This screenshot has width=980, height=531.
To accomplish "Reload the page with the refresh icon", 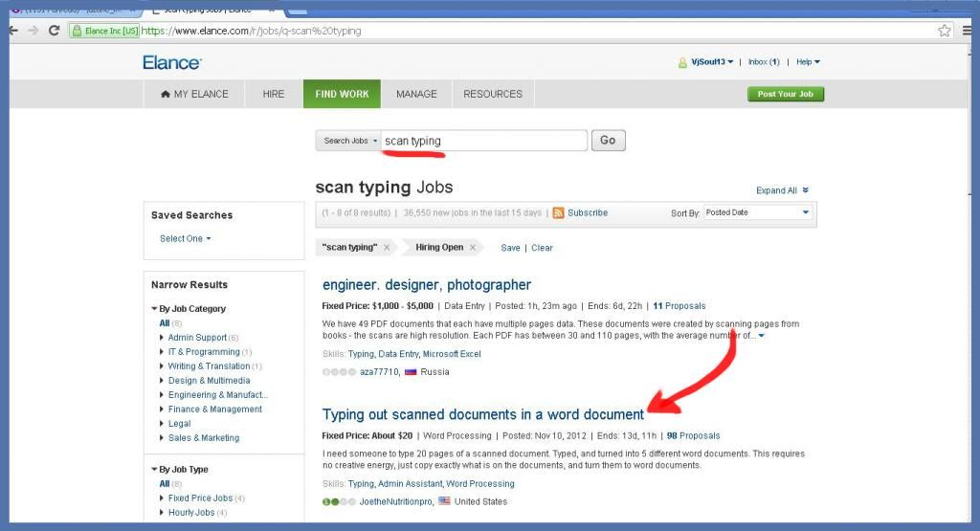I will [54, 31].
